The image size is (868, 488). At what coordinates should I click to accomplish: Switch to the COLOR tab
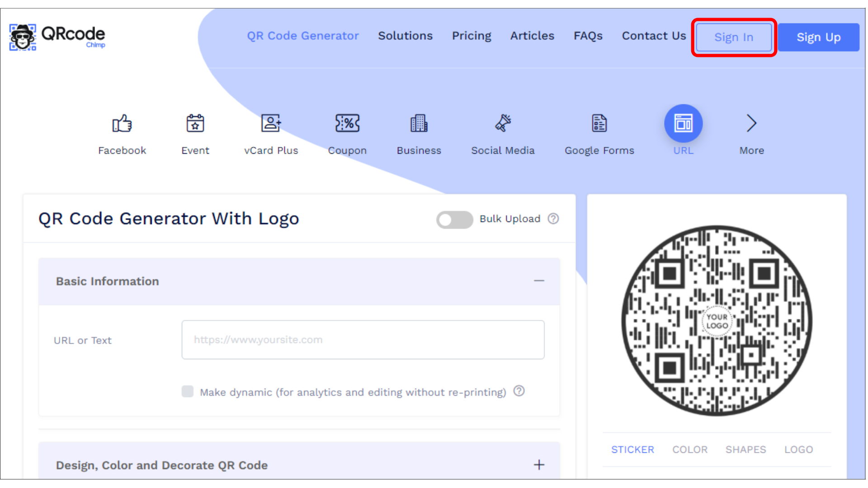[690, 449]
